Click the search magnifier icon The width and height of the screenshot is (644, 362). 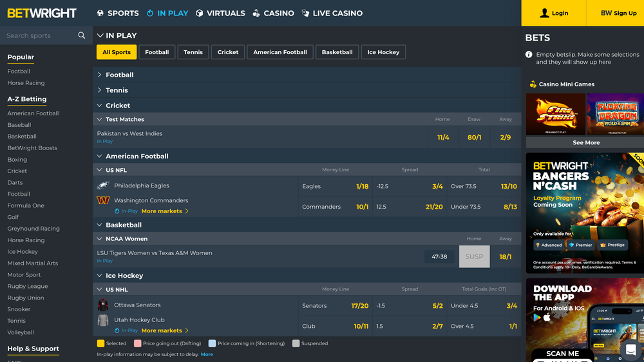click(82, 35)
